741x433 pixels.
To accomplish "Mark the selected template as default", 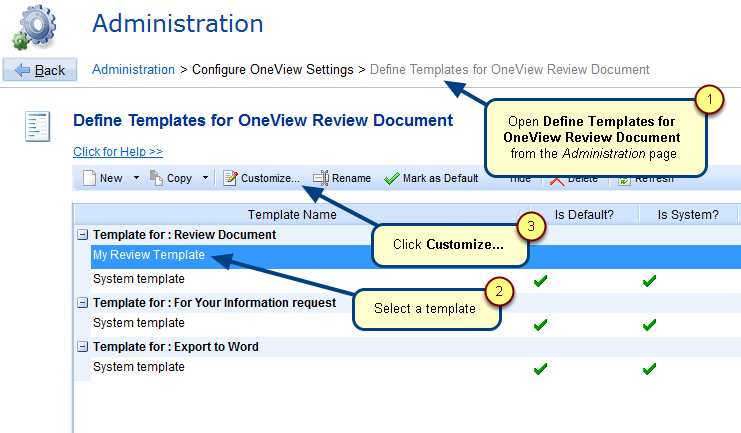I will [x=431, y=178].
